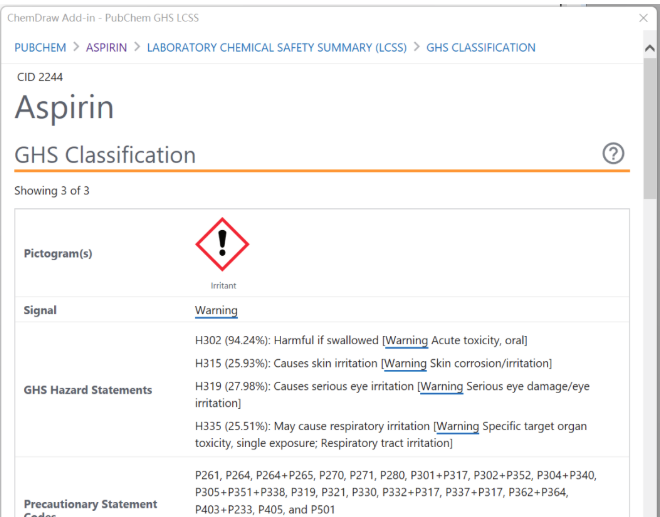Click the vertical scrollbar thumb

coord(650,128)
